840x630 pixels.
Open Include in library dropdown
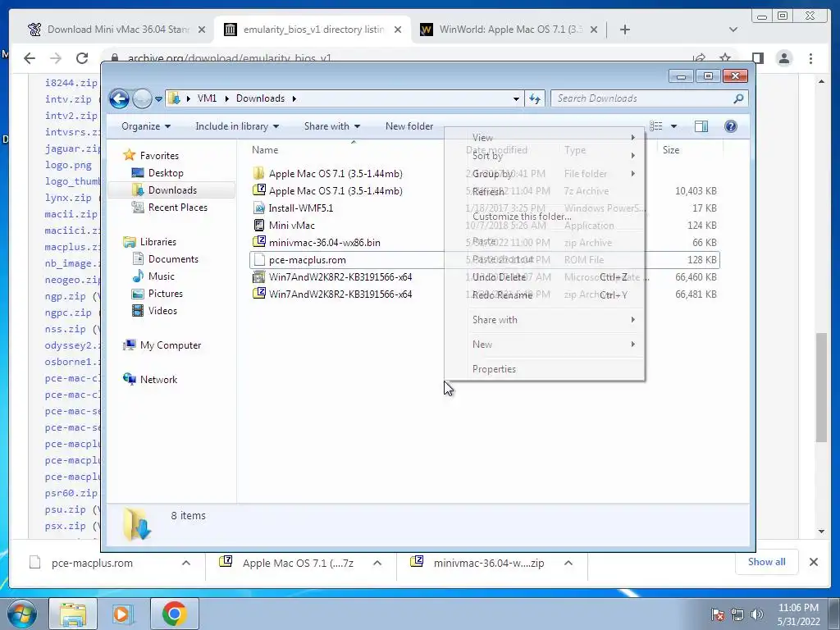[237, 126]
